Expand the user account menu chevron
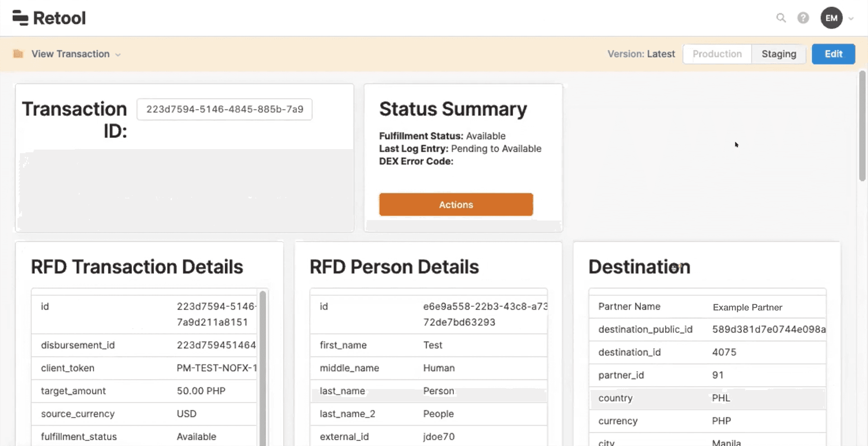The image size is (868, 446). [851, 19]
